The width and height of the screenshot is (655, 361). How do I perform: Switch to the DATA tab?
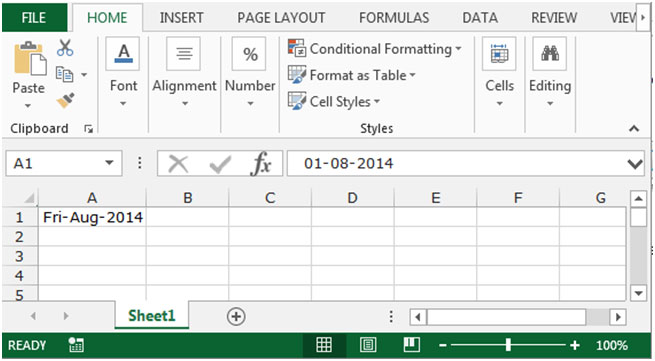(x=480, y=18)
